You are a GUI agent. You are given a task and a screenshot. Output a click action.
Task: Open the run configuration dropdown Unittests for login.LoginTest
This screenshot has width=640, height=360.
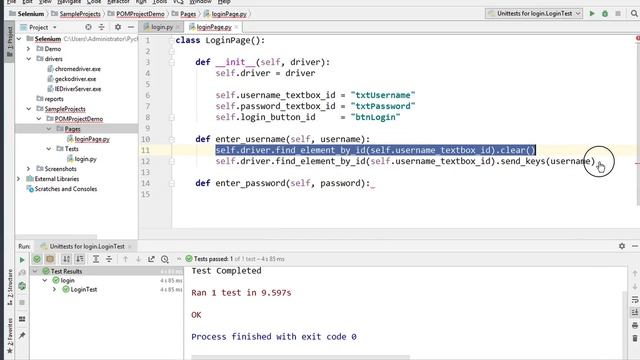click(534, 13)
